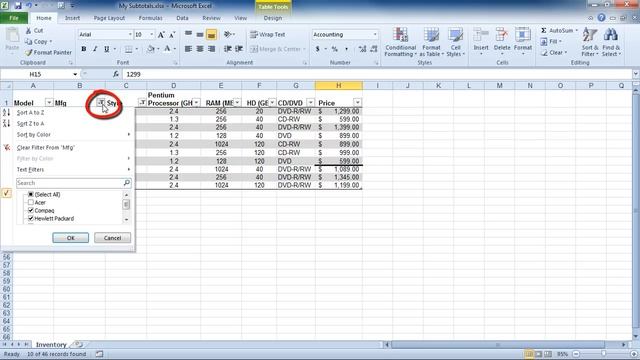The height and width of the screenshot is (360, 640).
Task: Open the File tab
Action: [14, 18]
